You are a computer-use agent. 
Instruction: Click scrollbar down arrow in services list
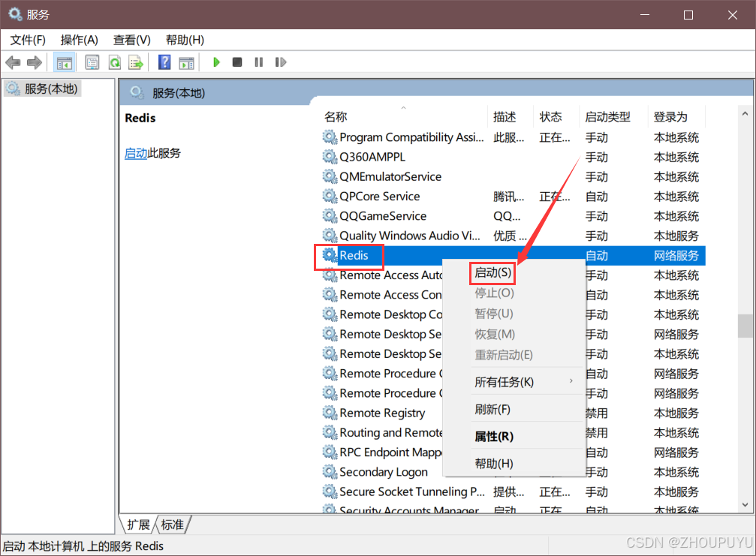click(x=745, y=505)
